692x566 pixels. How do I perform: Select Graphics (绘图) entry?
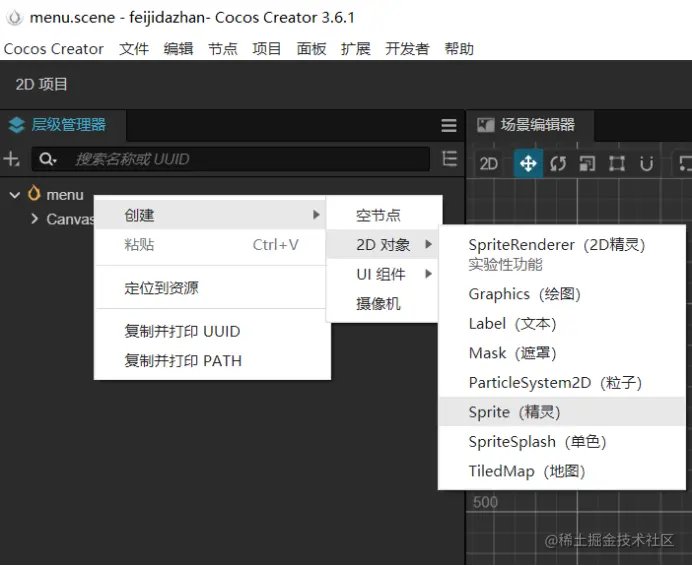point(562,294)
